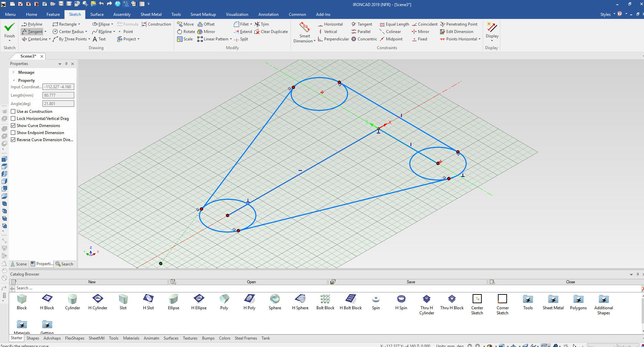
Task: Uncheck Show Curve Dimensions
Action: pos(13,126)
